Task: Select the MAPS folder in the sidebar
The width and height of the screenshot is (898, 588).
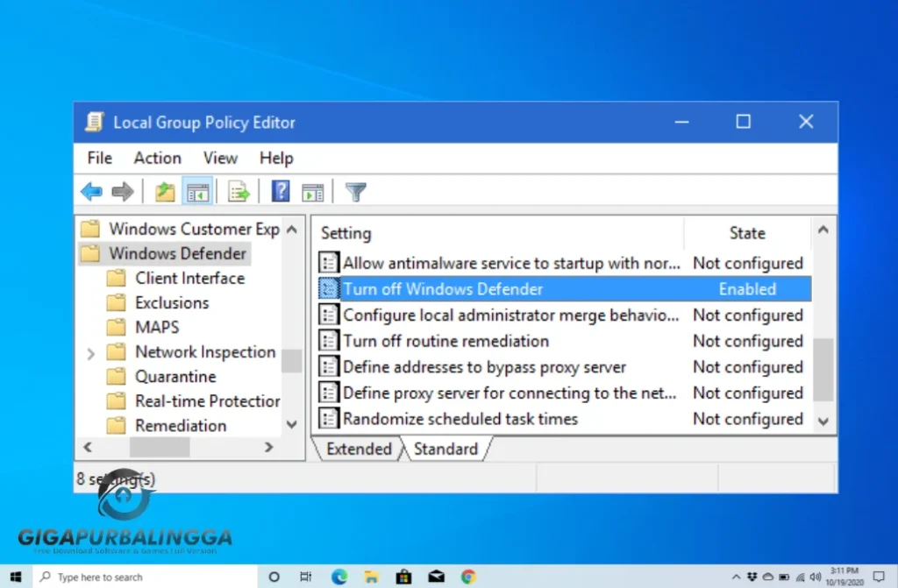Action: point(155,327)
